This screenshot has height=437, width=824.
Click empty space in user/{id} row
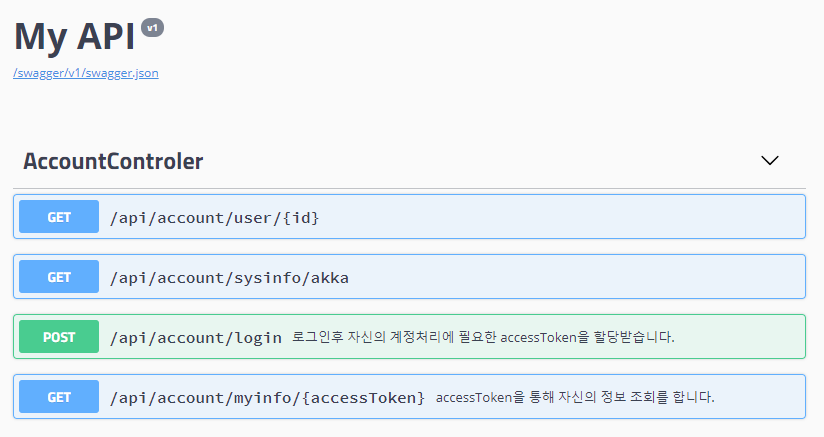pyautogui.click(x=560, y=217)
